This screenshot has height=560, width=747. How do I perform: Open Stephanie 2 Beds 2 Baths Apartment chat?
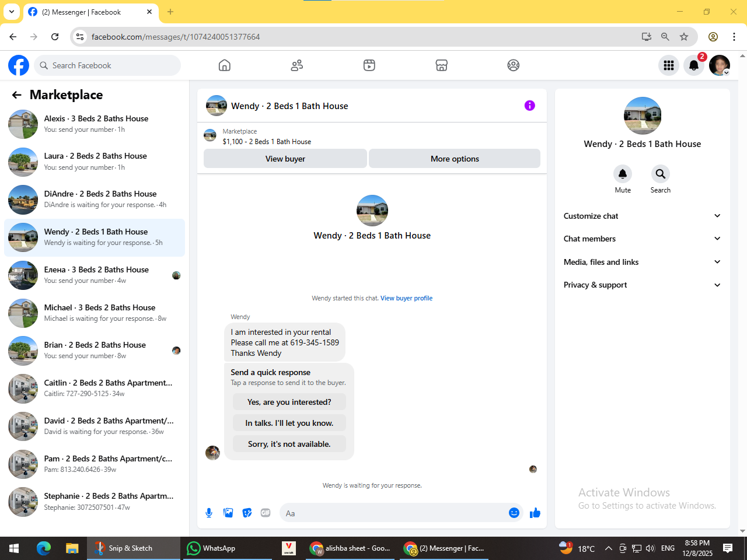(95, 502)
